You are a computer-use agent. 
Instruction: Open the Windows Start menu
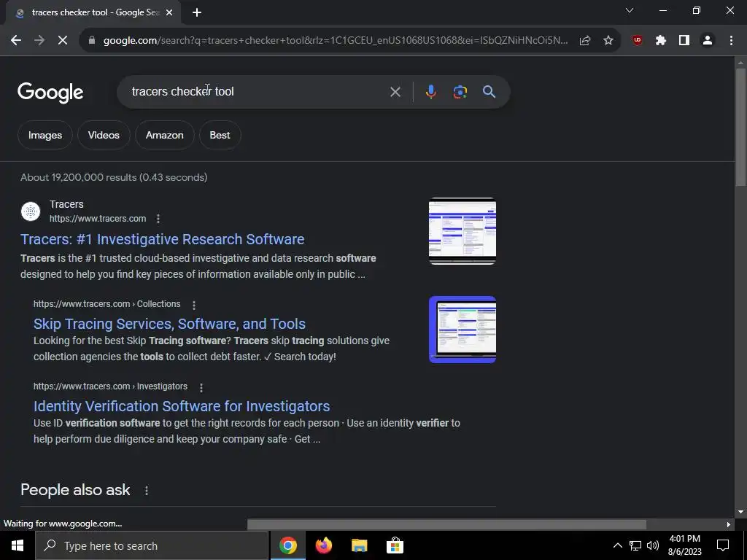click(18, 545)
